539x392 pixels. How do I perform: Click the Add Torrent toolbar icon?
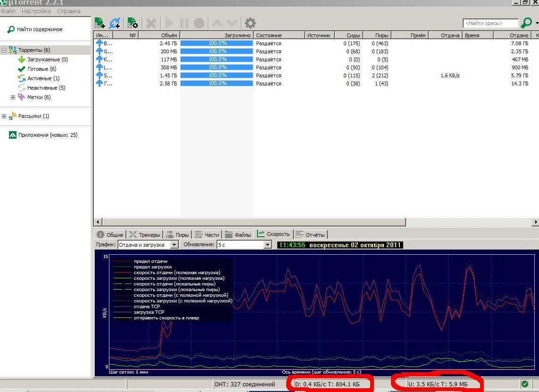(x=100, y=23)
